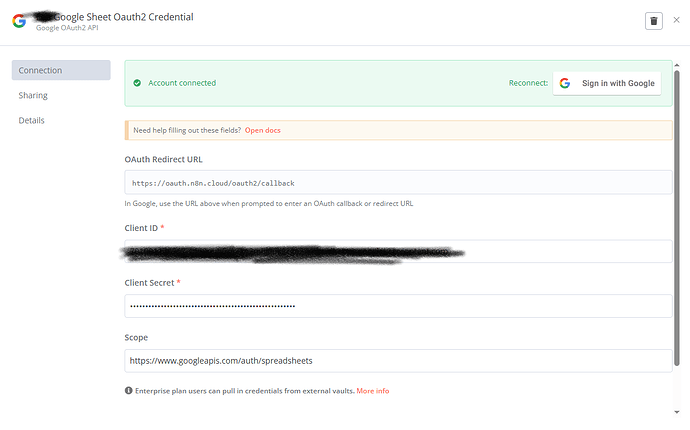The width and height of the screenshot is (690, 430).
Task: Click the vertical scrollbar thumb
Action: click(677, 218)
